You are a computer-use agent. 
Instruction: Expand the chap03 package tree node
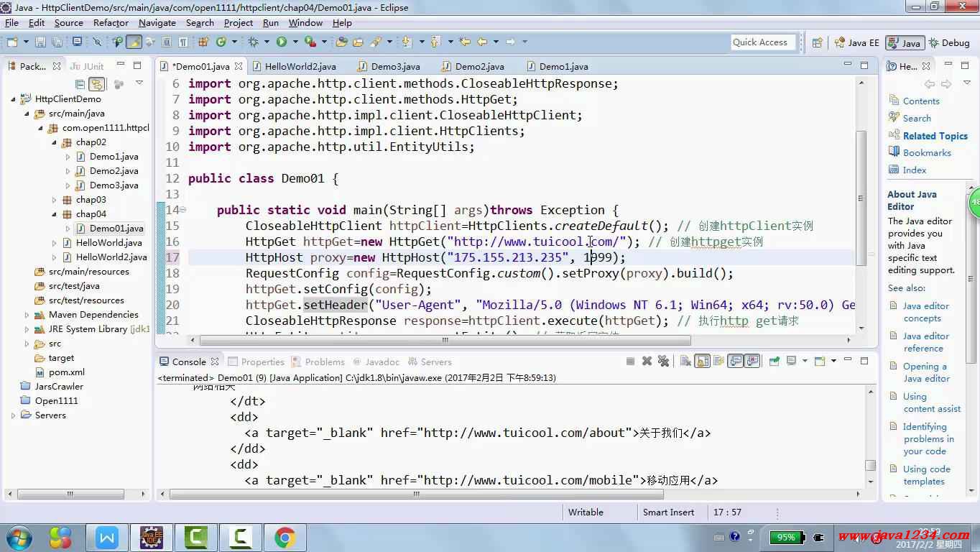[x=55, y=200]
